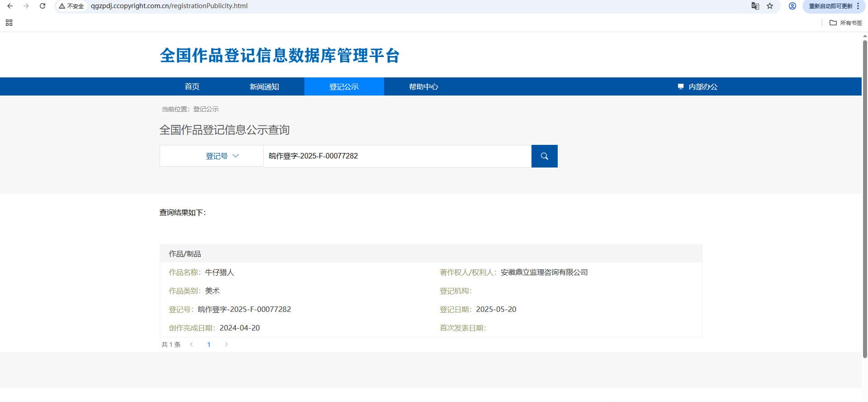868x402 pixels.
Task: Click the browser forward arrow
Action: 26,6
